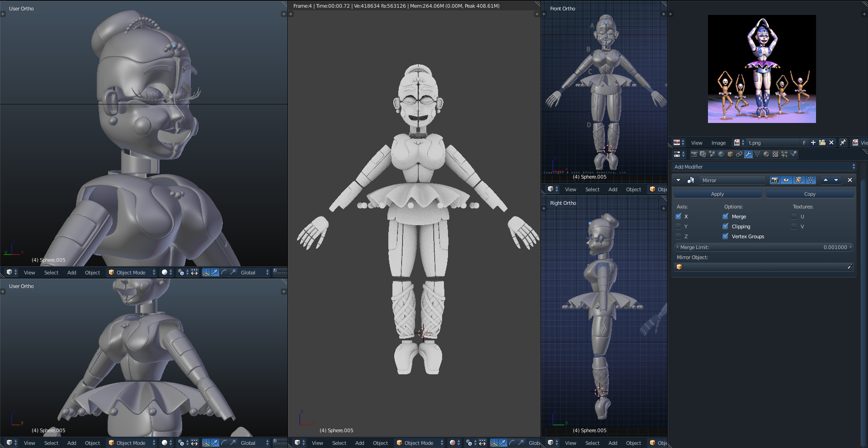Toggle Mirror modifier viewport visibility eye
868x448 pixels.
[787, 180]
